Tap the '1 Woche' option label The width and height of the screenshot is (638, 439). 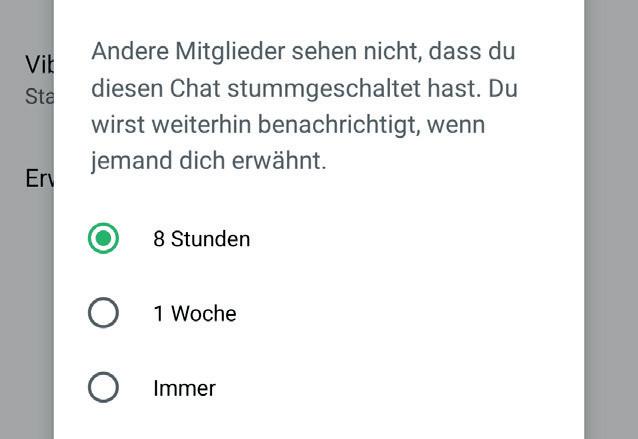[194, 313]
